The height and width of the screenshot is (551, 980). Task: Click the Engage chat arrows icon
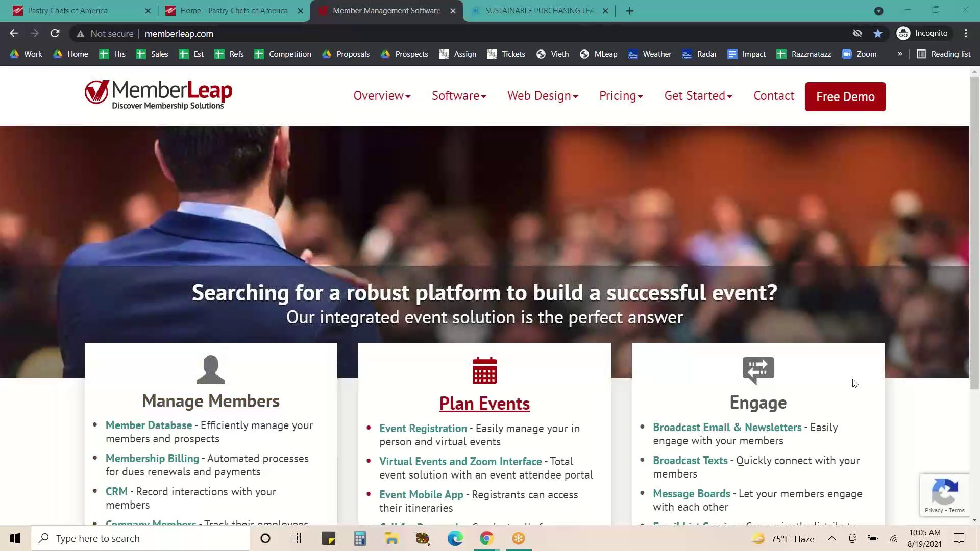coord(758,370)
